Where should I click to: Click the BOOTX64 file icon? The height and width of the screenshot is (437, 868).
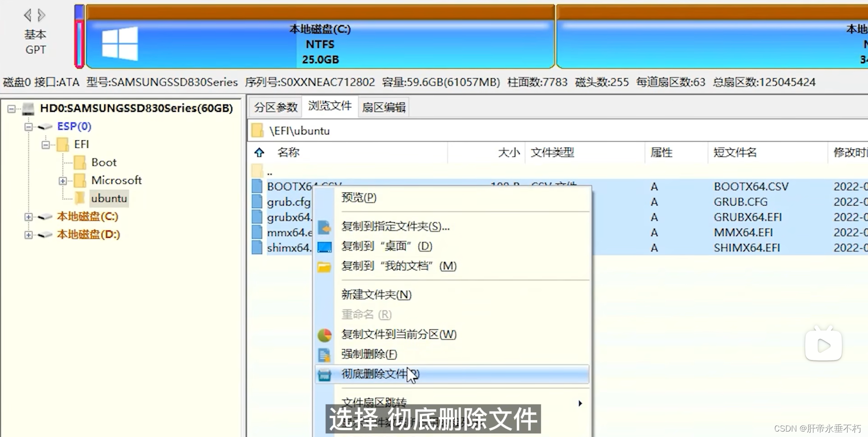(257, 186)
